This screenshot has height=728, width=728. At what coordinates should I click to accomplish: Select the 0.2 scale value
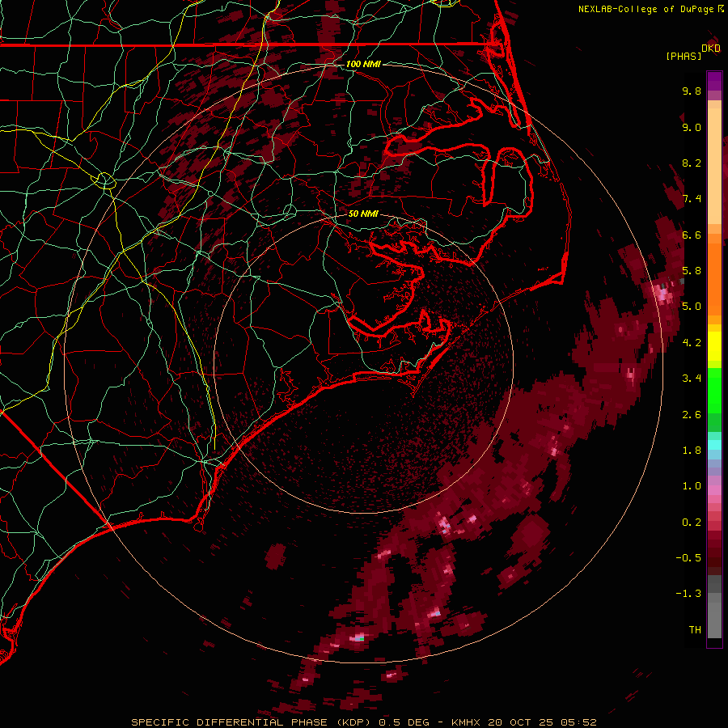click(x=692, y=523)
